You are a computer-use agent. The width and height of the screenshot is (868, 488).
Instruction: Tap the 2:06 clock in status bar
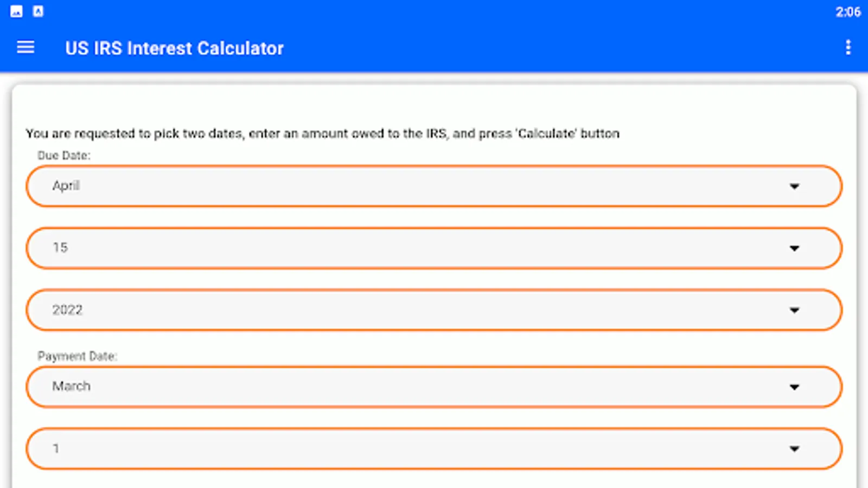tap(847, 12)
